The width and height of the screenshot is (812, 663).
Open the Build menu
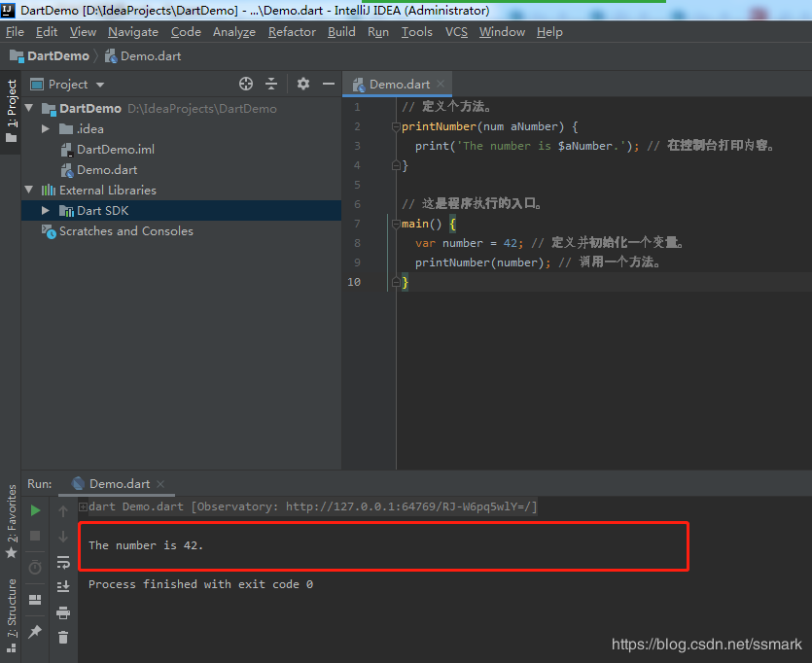(x=341, y=32)
